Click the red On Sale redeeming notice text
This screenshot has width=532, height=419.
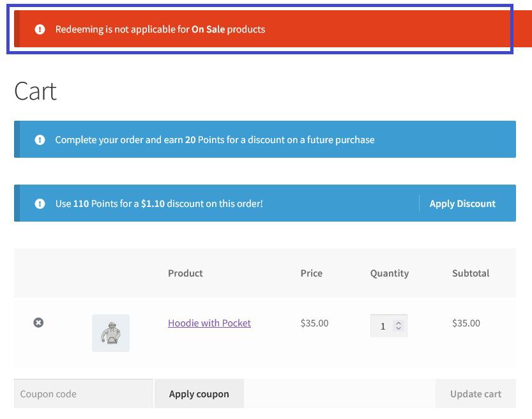click(160, 29)
